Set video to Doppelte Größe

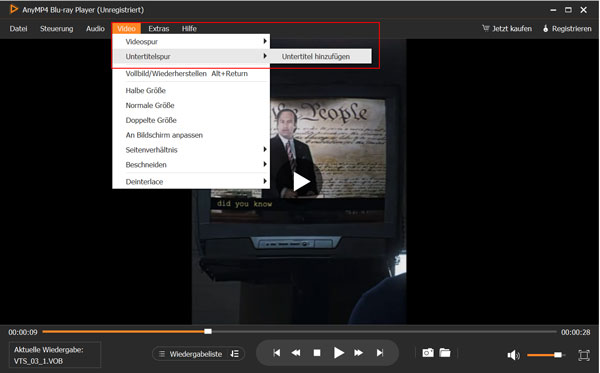pyautogui.click(x=191, y=120)
